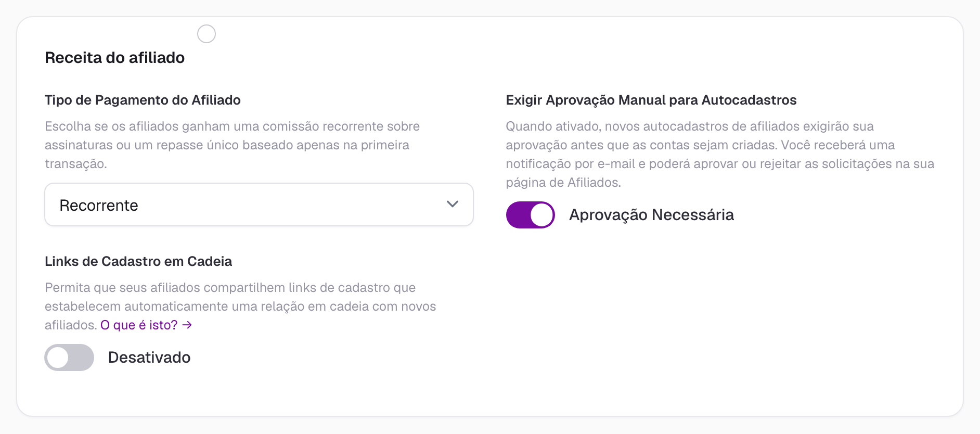This screenshot has height=434, width=980.
Task: Click the Desativado label text
Action: 149,358
